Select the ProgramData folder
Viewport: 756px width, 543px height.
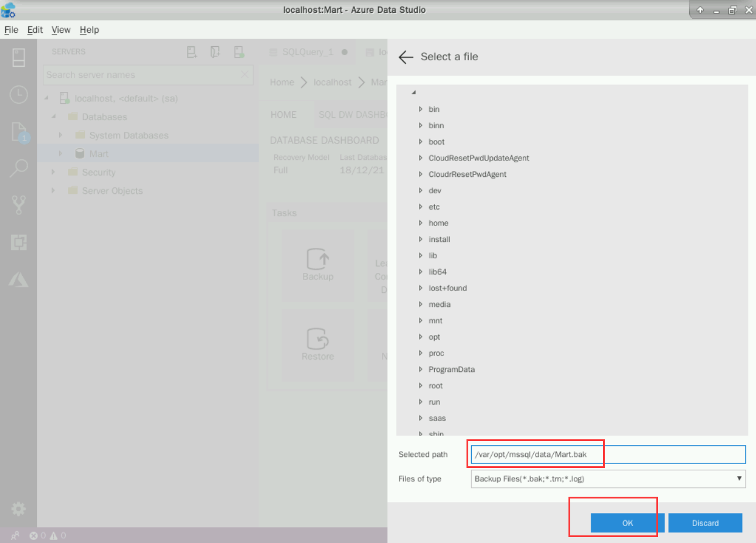451,370
